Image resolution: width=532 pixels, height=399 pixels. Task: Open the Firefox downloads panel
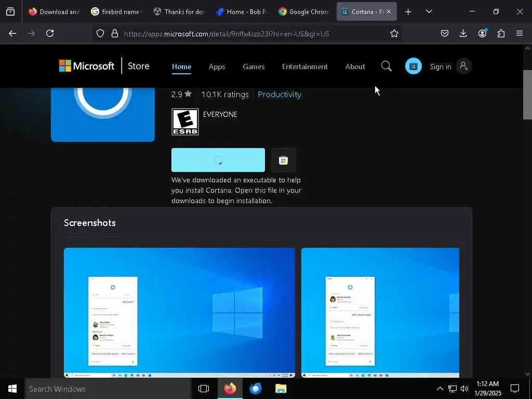[x=463, y=33]
